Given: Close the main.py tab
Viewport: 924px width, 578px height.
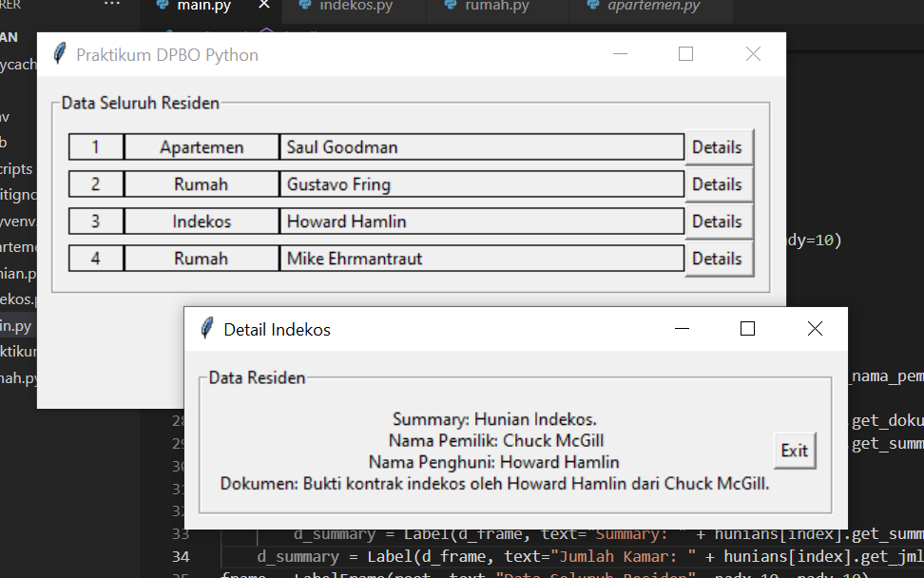Looking at the screenshot, I should 263,5.
